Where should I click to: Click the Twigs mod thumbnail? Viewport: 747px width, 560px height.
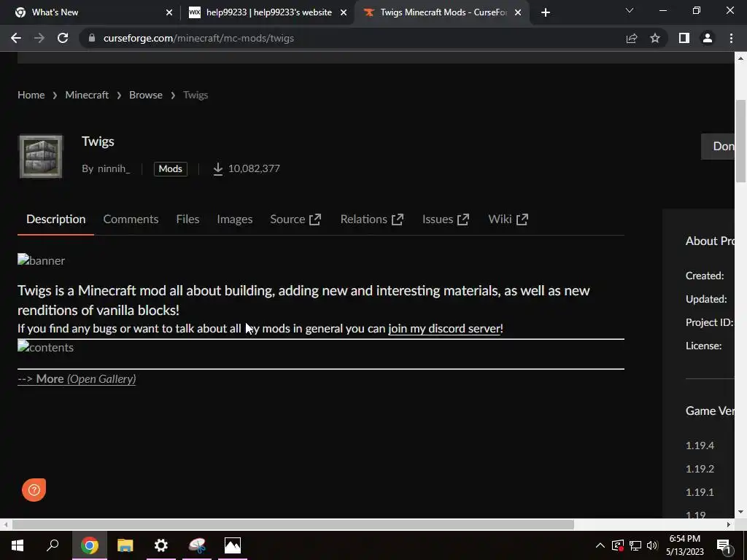tap(41, 156)
